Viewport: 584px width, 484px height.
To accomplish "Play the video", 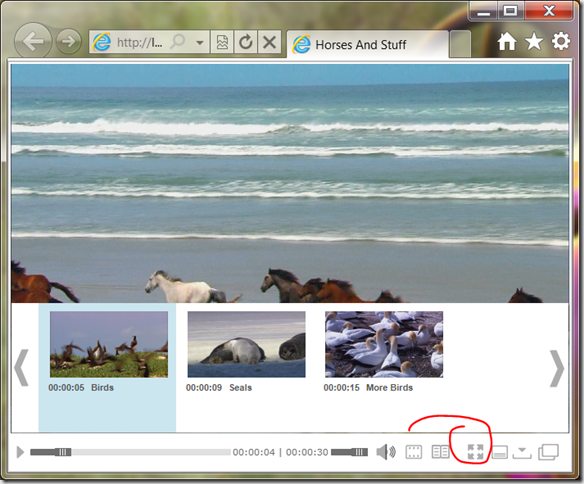I will click(x=20, y=452).
